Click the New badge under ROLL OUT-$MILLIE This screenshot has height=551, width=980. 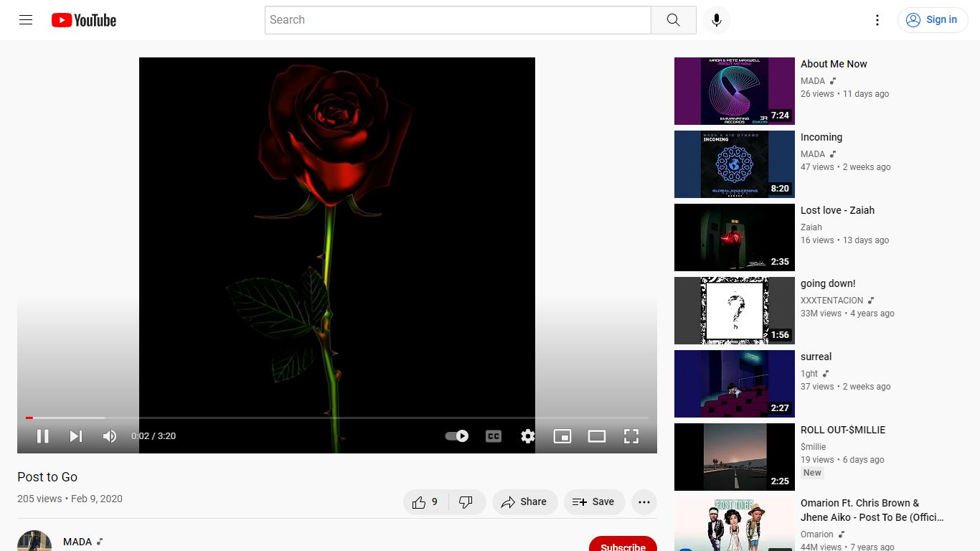coord(812,473)
